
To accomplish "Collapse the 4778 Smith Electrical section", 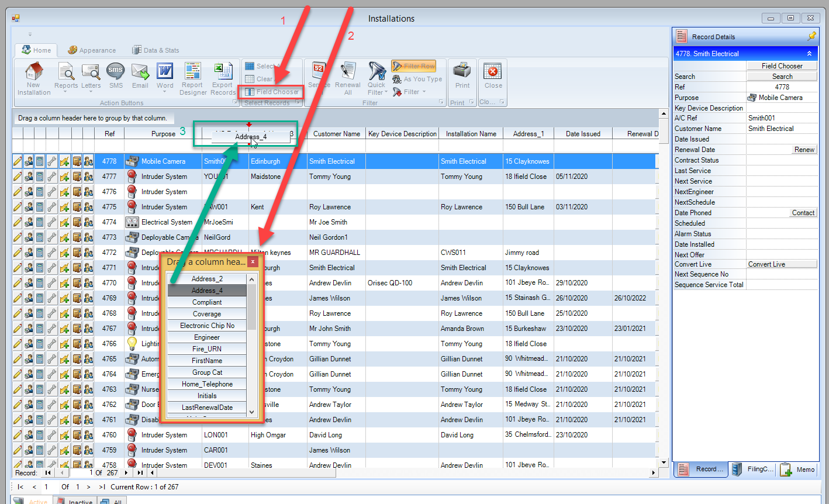I will coord(809,54).
